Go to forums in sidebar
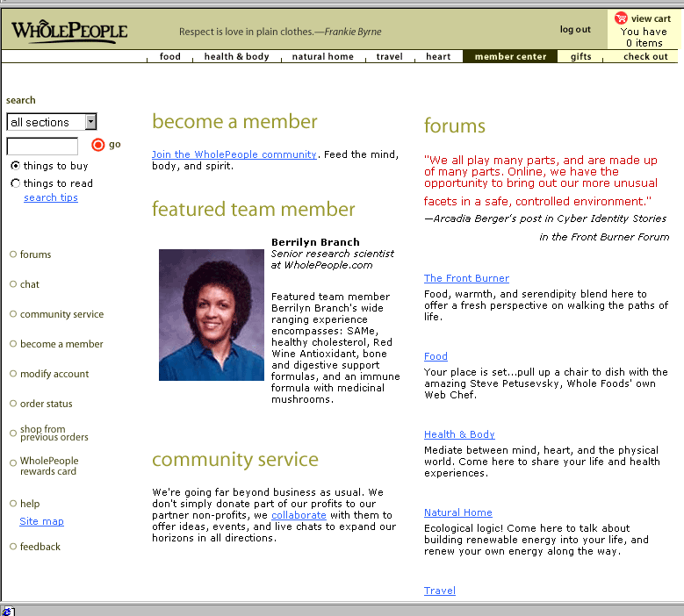This screenshot has height=616, width=684. click(x=35, y=254)
